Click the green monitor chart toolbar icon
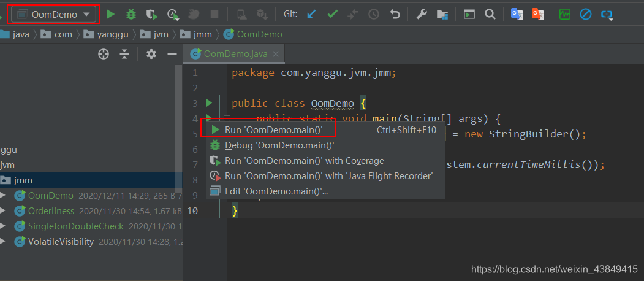The image size is (644, 281). (x=565, y=14)
